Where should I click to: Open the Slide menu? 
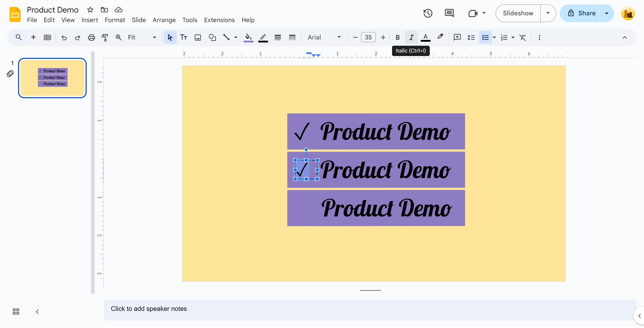pos(139,20)
